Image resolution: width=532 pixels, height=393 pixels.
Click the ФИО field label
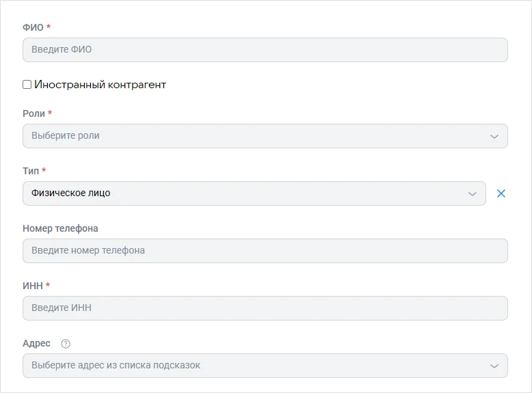pos(33,27)
